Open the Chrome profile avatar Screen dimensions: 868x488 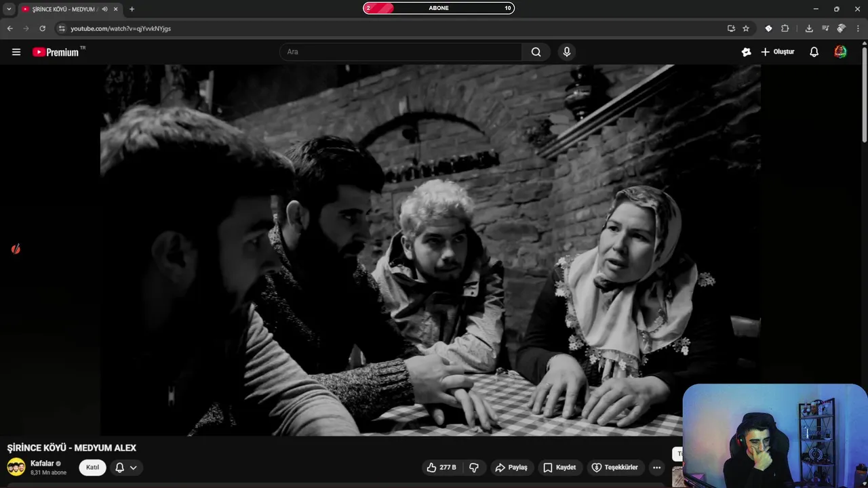(x=841, y=28)
